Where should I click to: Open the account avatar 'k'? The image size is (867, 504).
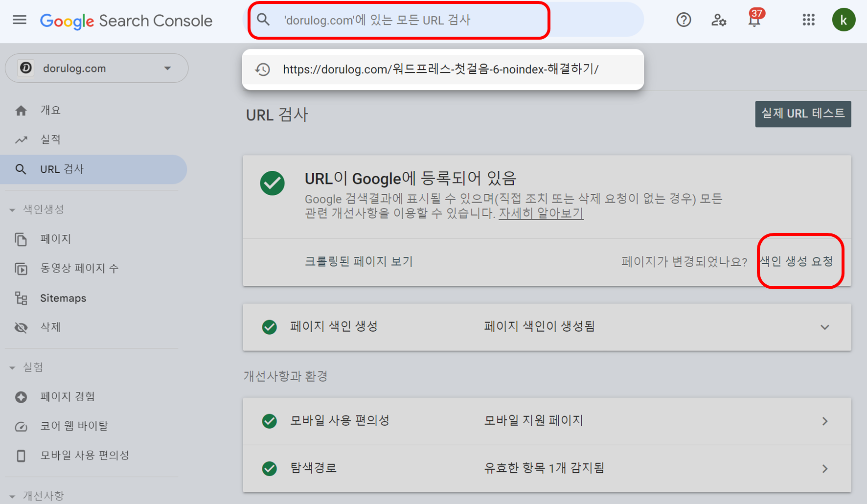(844, 20)
